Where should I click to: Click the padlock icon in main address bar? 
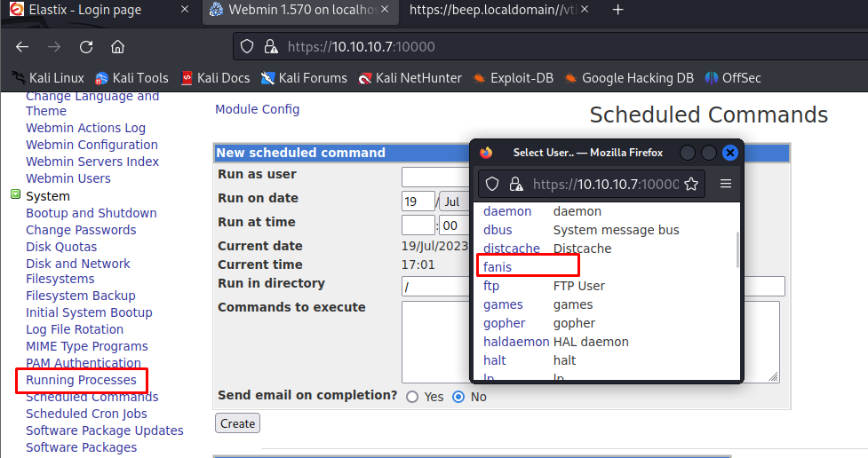(x=271, y=46)
